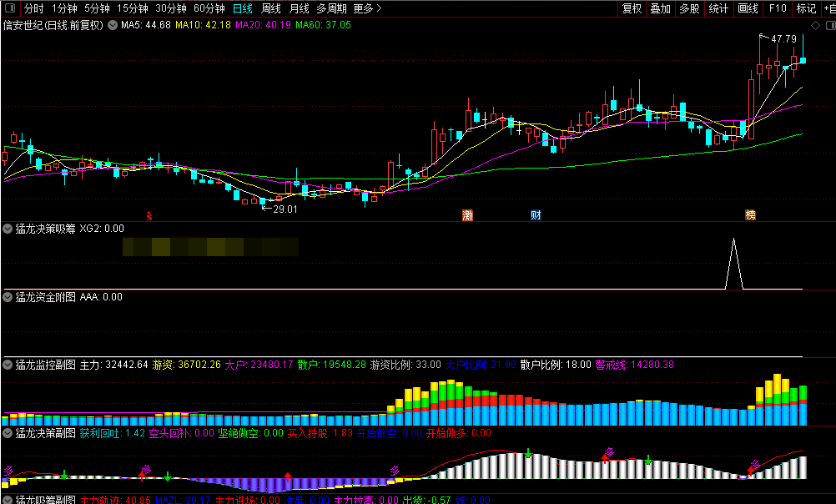Click the blue 财 event marker

tap(536, 215)
